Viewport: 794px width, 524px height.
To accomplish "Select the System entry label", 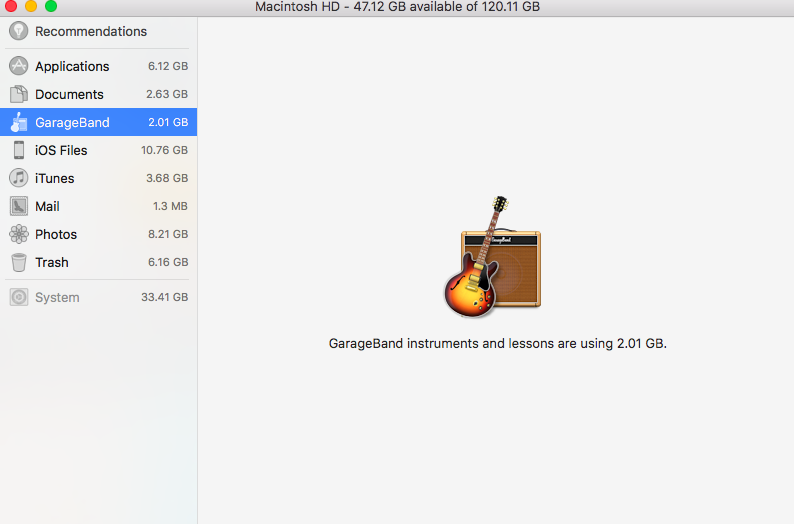I will point(57,297).
